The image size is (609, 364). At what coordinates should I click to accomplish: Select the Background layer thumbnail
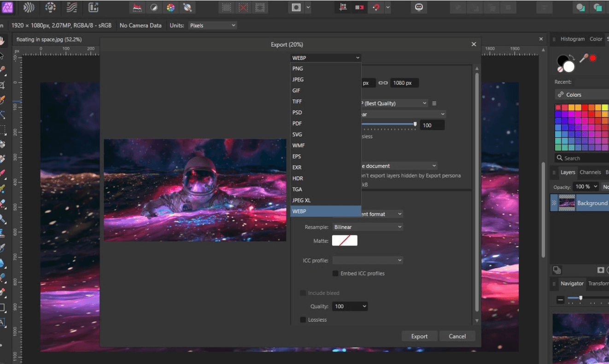[567, 203]
